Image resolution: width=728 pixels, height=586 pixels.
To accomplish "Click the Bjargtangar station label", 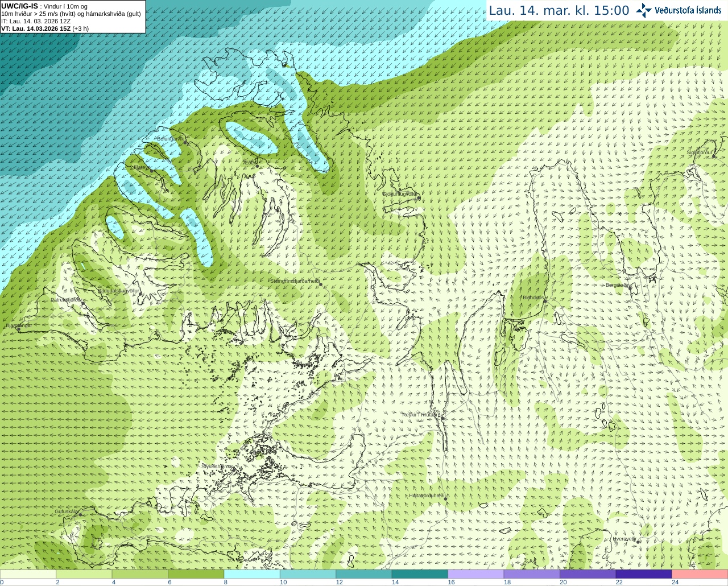I will click(19, 325).
